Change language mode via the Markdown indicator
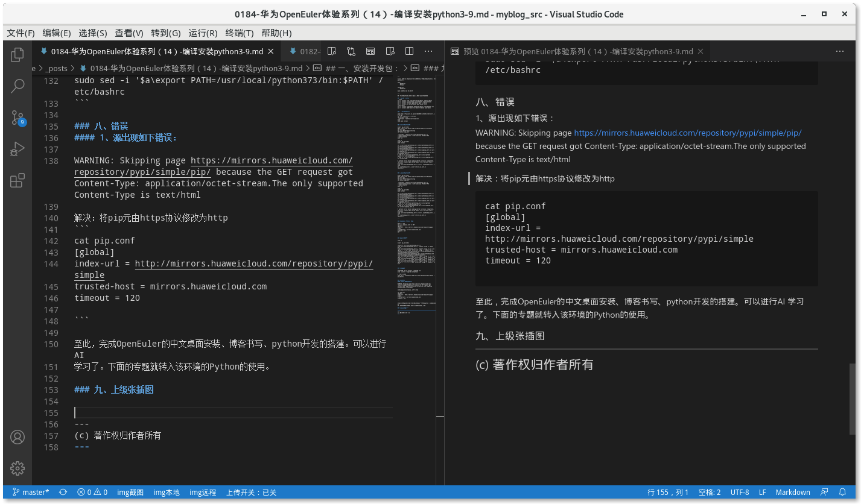 [x=792, y=492]
